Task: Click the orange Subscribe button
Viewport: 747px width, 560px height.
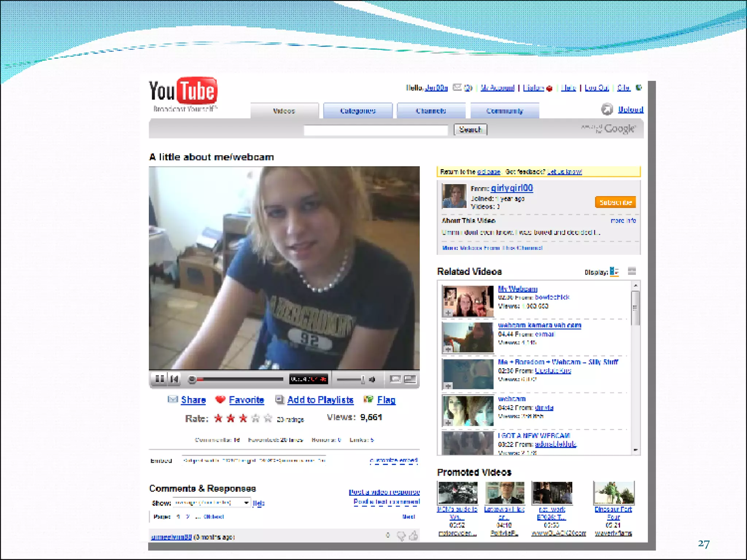Action: (615, 202)
